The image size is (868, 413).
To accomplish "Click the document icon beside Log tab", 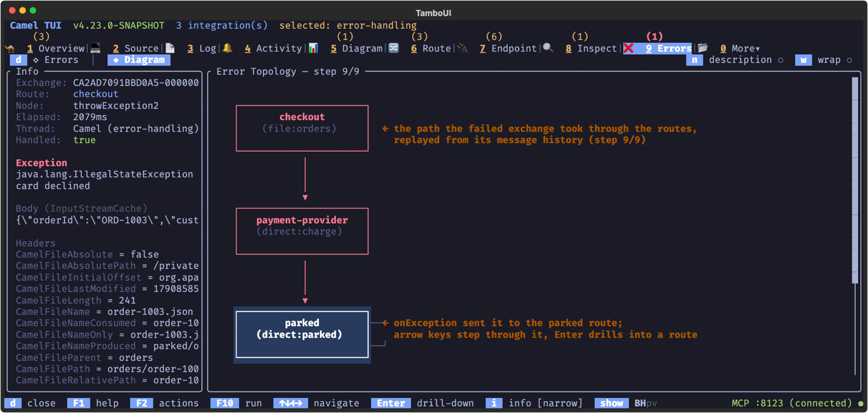I will (170, 48).
